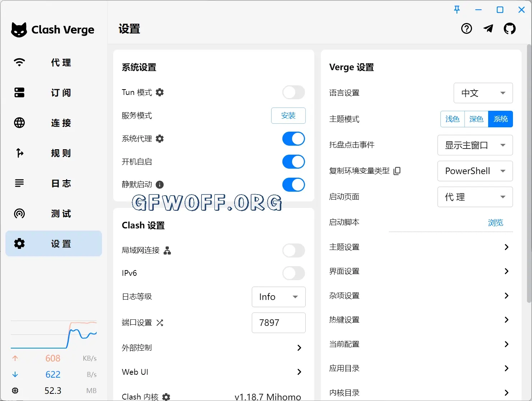532x401 pixels.
Task: Open the help question mark icon
Action: pyautogui.click(x=467, y=28)
